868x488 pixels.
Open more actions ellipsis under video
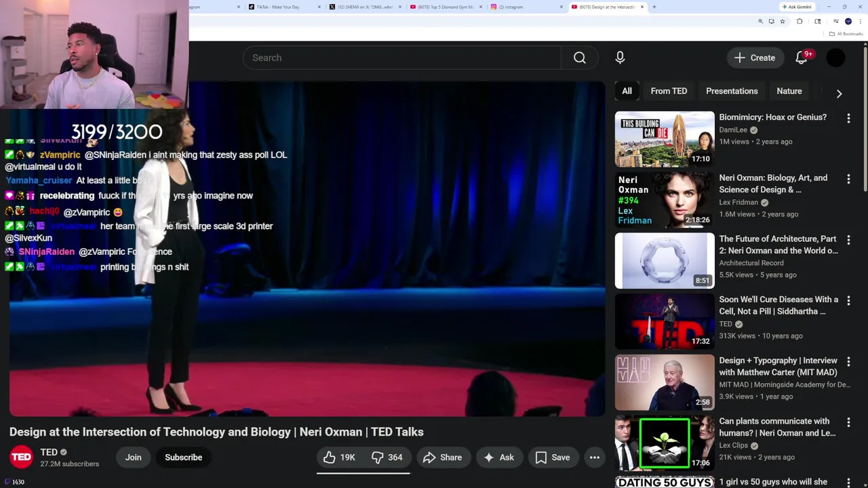coord(594,457)
